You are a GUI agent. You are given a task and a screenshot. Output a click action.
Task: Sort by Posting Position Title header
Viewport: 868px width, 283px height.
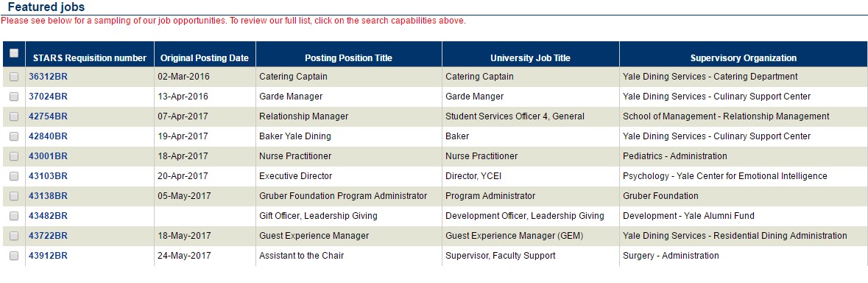click(349, 58)
